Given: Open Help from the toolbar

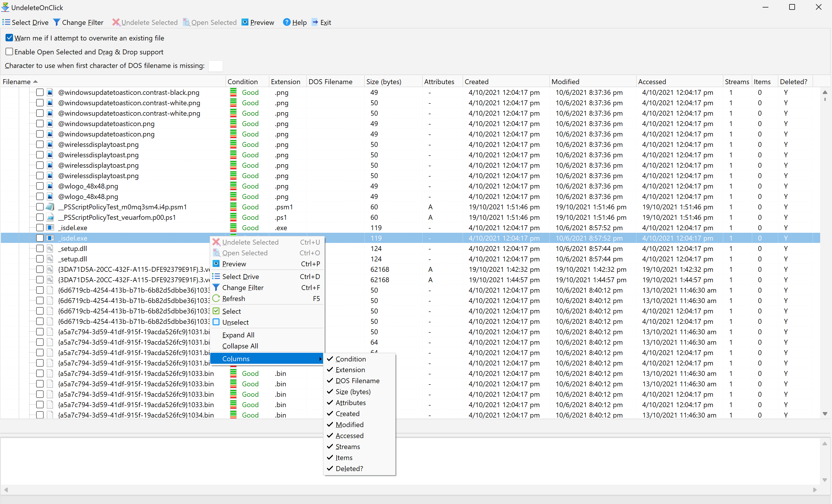Looking at the screenshot, I should pos(294,22).
